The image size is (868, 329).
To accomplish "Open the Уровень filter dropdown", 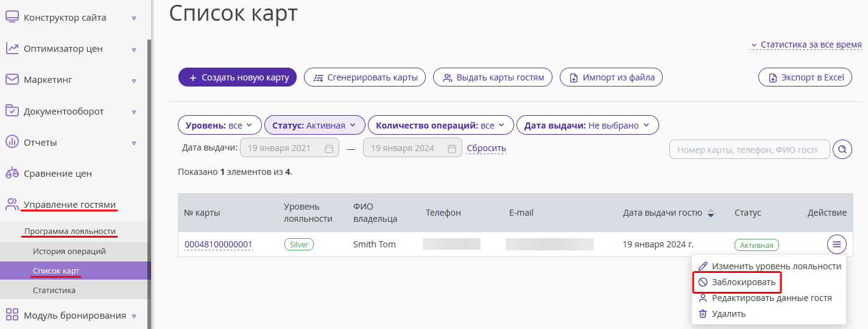I will pos(220,125).
